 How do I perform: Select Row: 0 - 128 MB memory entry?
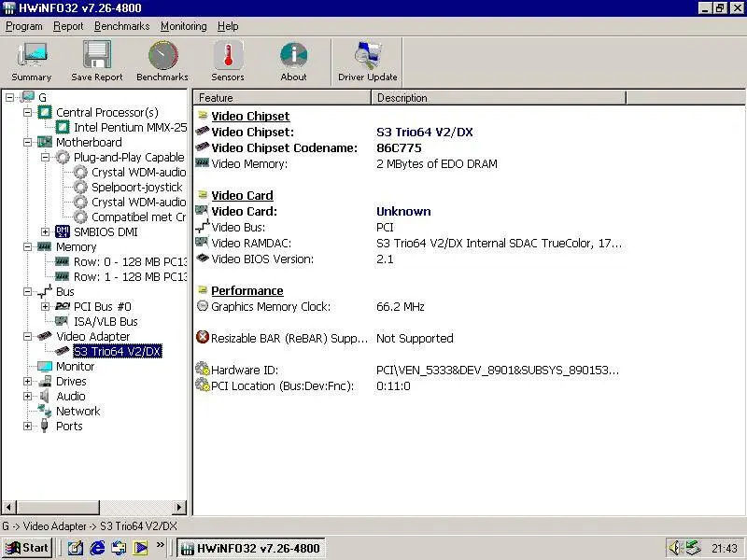[x=130, y=262]
